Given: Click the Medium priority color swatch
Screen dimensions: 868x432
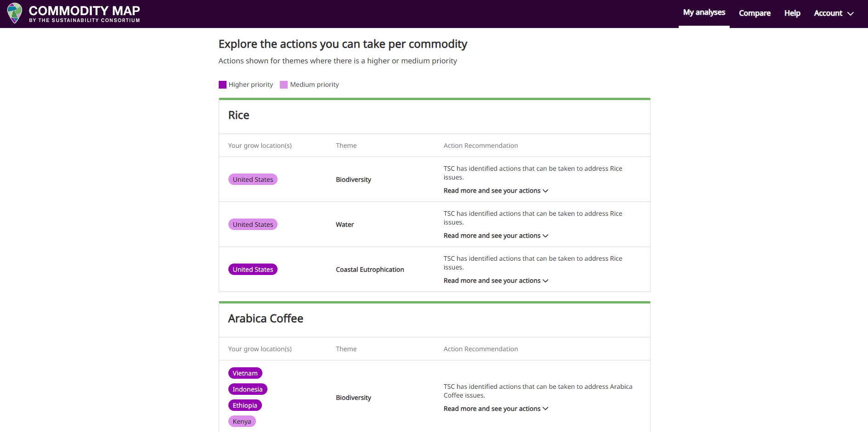Looking at the screenshot, I should 284,84.
